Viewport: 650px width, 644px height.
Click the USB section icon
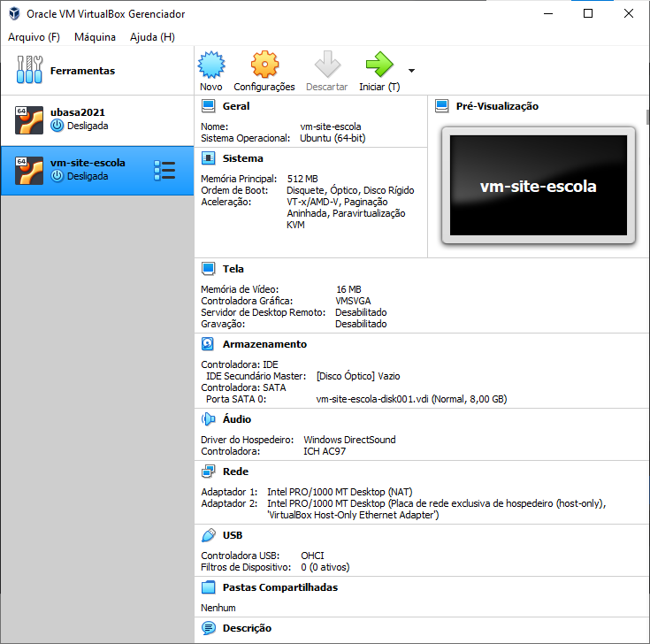coord(209,535)
